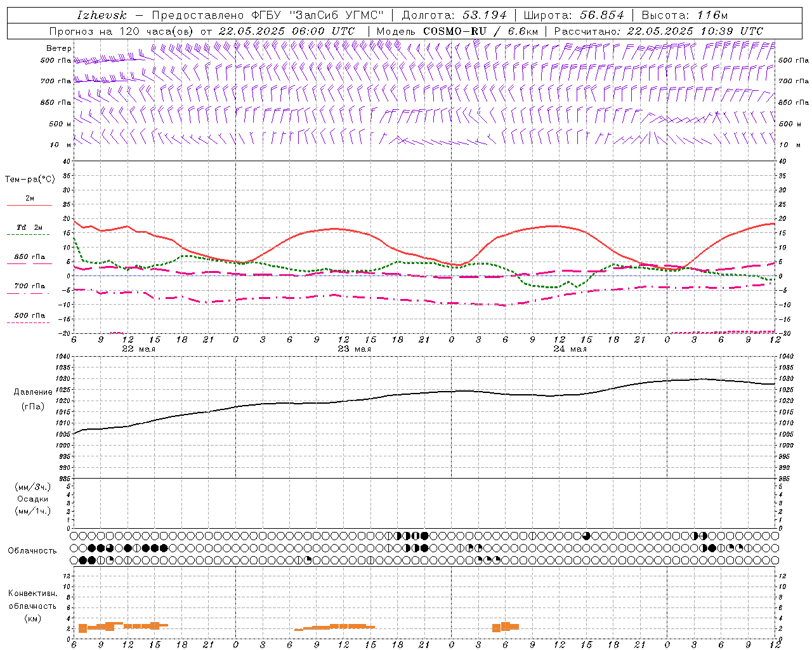Click the (гПа) unit under Давление
812x650 pixels.
point(33,406)
